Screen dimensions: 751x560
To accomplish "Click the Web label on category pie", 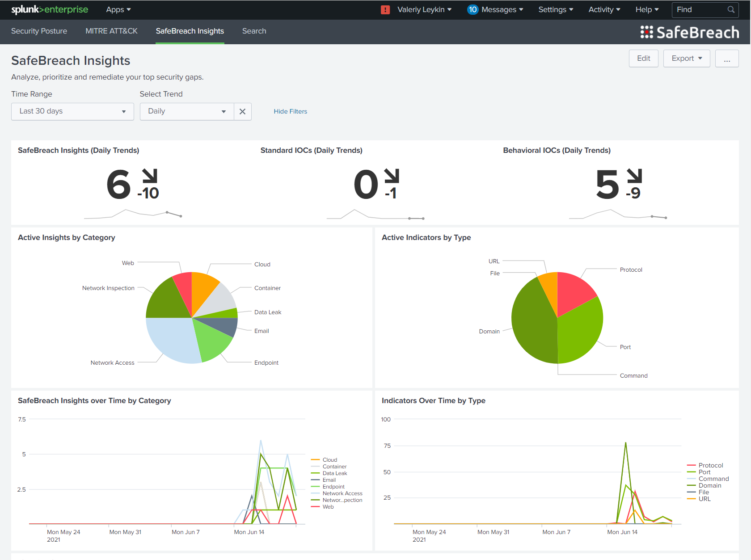I will (128, 263).
